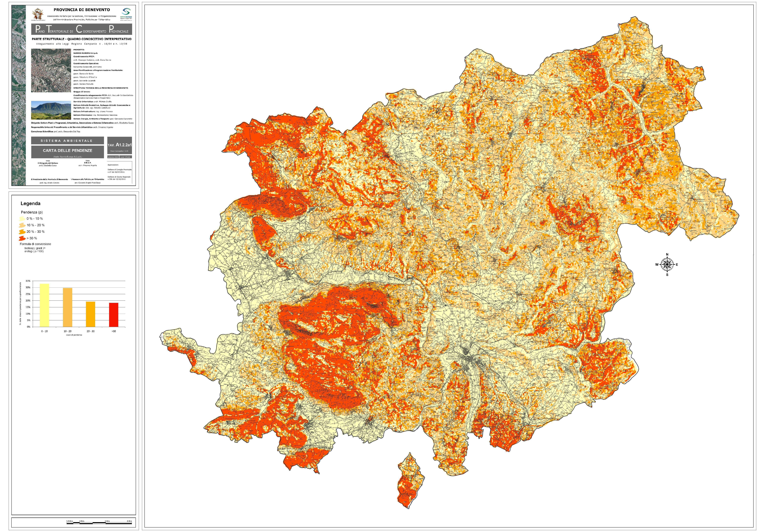765x532 pixels.
Task: Click the 'S' letter on the compass
Action: click(x=667, y=275)
